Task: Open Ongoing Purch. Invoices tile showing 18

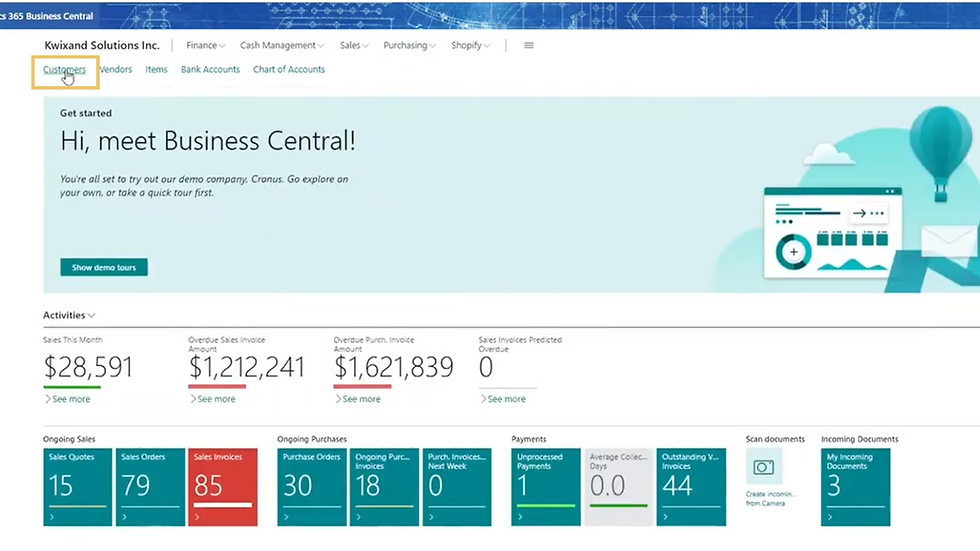Action: click(x=384, y=487)
